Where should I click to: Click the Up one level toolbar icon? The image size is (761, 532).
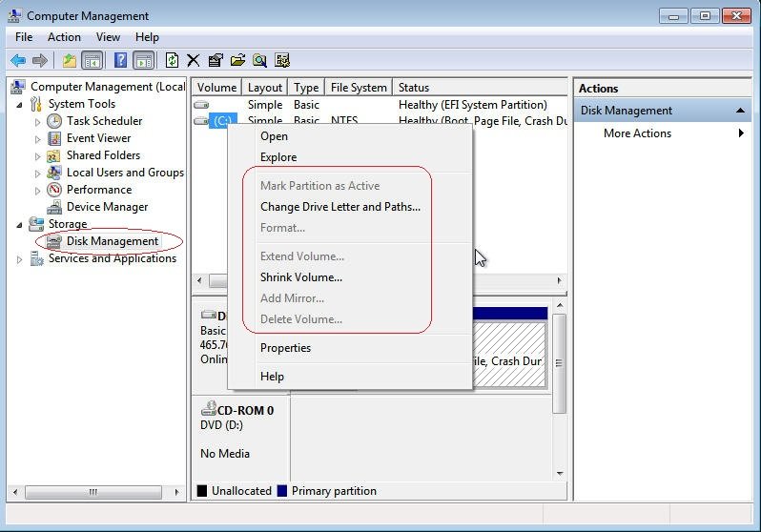[70, 61]
